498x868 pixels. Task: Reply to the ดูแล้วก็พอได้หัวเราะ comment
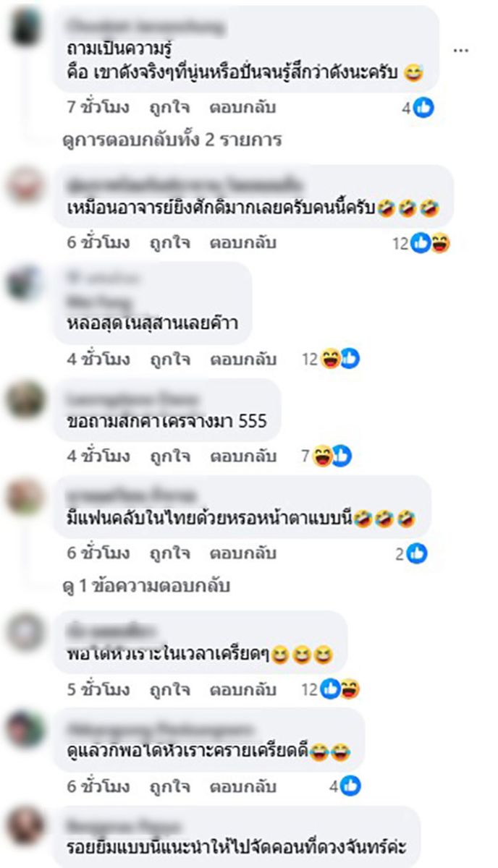243,787
